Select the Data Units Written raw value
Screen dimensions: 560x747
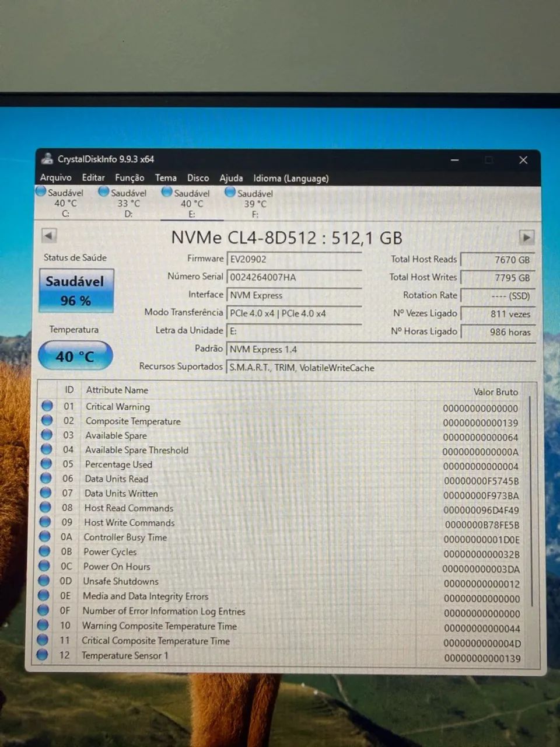pyautogui.click(x=481, y=495)
